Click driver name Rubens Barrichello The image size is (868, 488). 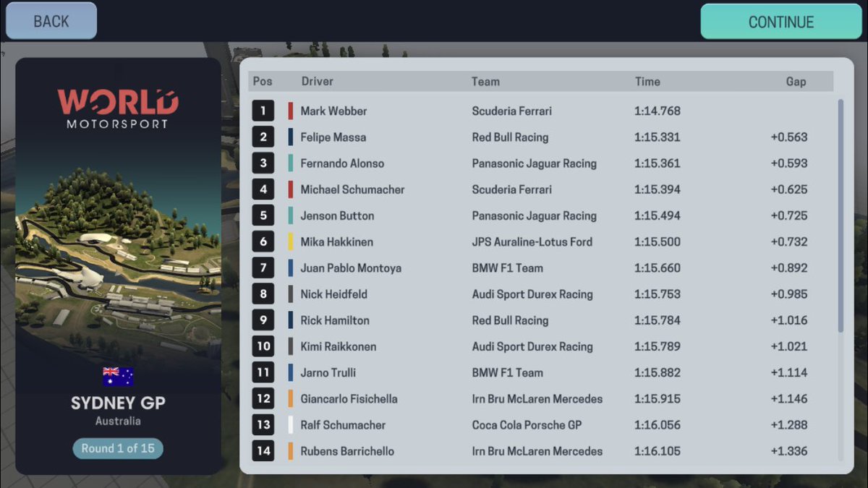coord(347,451)
